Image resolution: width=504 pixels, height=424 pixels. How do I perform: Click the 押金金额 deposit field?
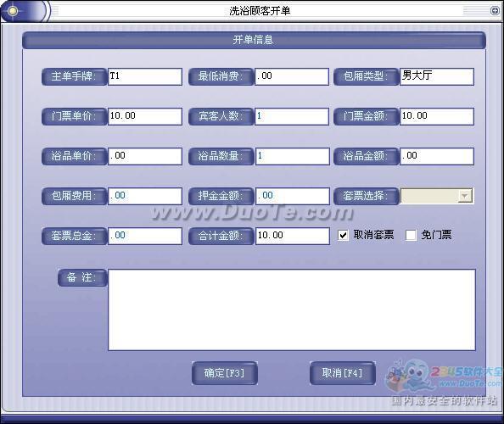coord(292,196)
